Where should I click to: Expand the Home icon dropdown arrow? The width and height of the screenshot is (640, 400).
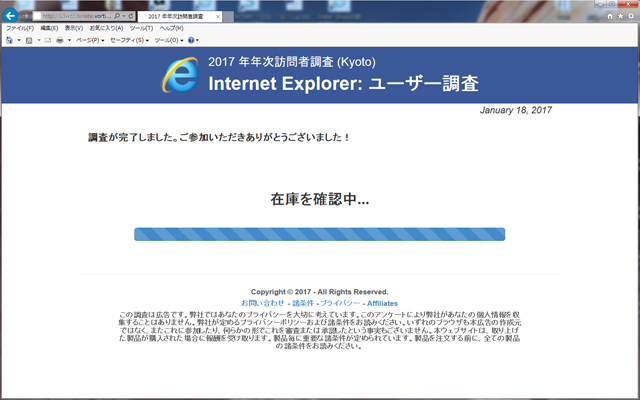pyautogui.click(x=19, y=40)
